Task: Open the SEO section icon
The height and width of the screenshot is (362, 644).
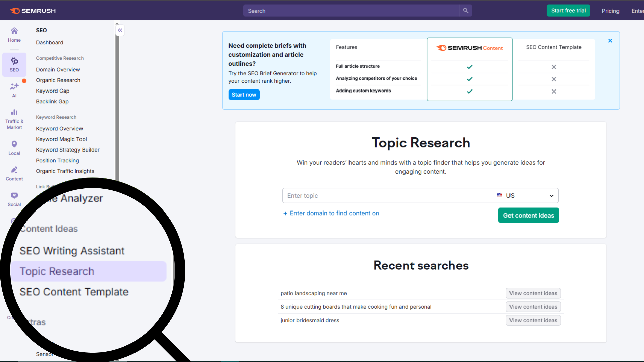Action: pos(14,64)
